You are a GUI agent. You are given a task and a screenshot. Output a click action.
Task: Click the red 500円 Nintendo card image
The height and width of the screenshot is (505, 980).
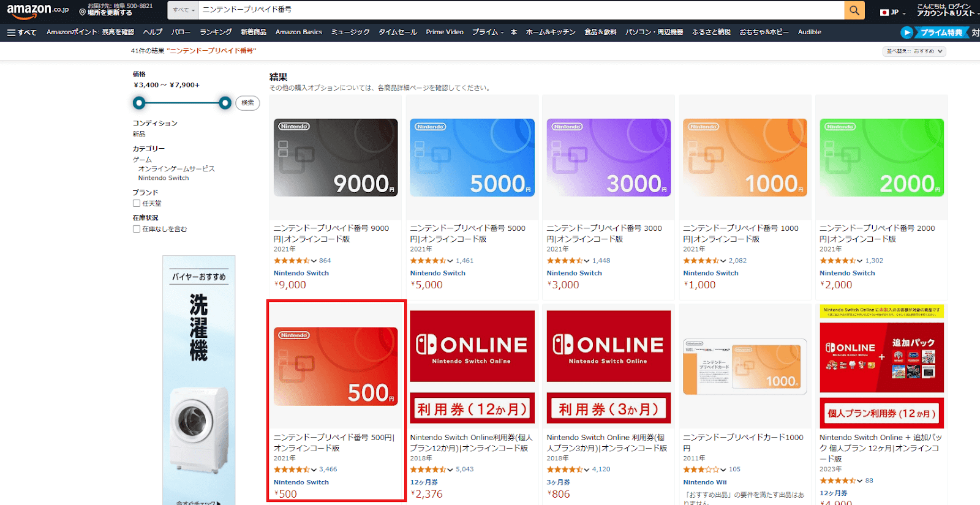pyautogui.click(x=336, y=367)
